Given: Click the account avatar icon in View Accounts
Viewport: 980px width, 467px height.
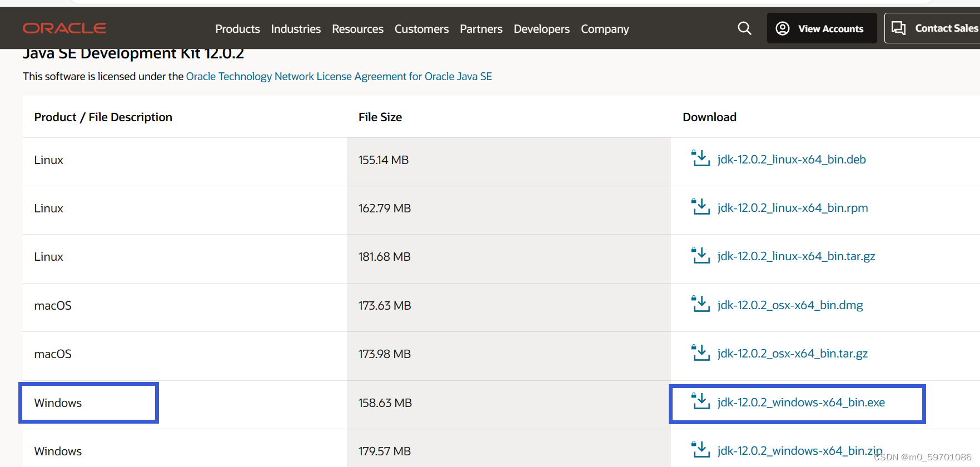Looking at the screenshot, I should click(x=783, y=28).
